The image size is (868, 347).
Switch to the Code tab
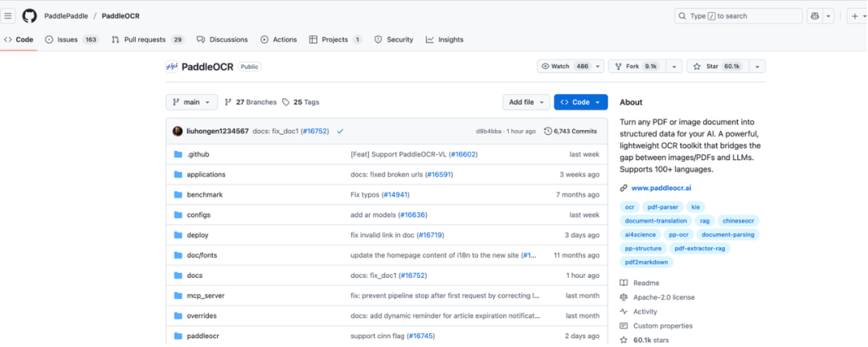point(18,40)
